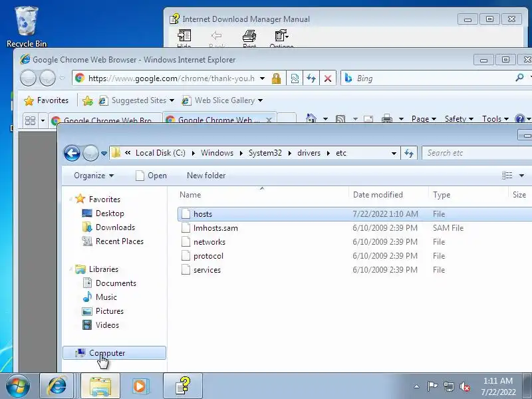Open Safety menu in IE
This screenshot has height=399, width=532.
[x=459, y=119]
